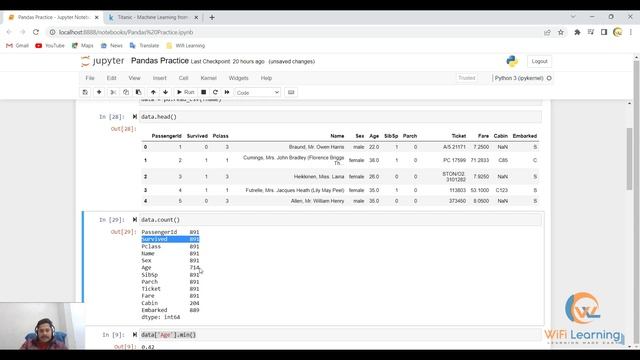The width and height of the screenshot is (640, 360).
Task: Click the Age count value 714
Action: (194, 268)
